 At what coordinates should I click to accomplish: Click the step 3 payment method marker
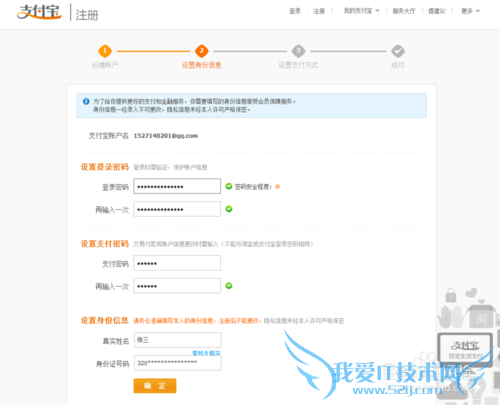click(x=298, y=51)
